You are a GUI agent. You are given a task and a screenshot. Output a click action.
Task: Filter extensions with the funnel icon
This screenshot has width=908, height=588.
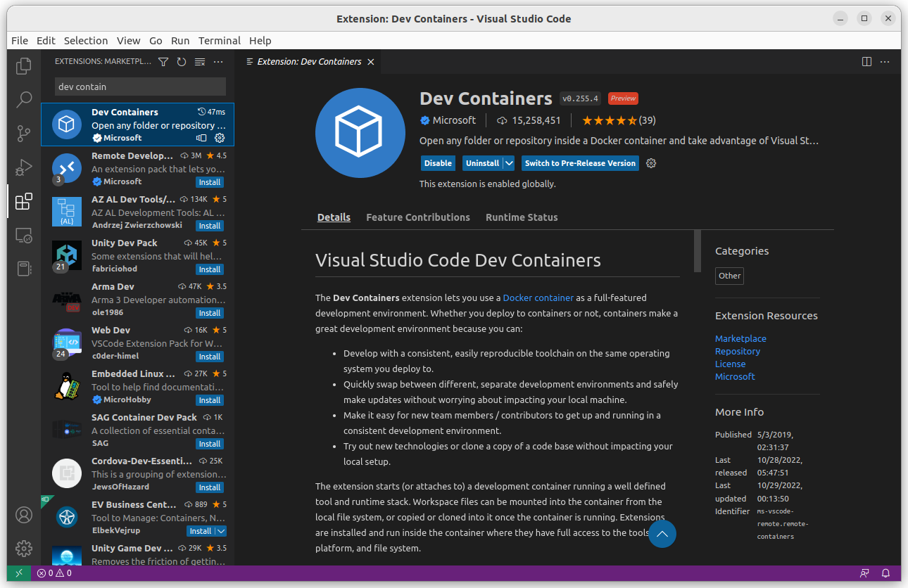pos(163,62)
